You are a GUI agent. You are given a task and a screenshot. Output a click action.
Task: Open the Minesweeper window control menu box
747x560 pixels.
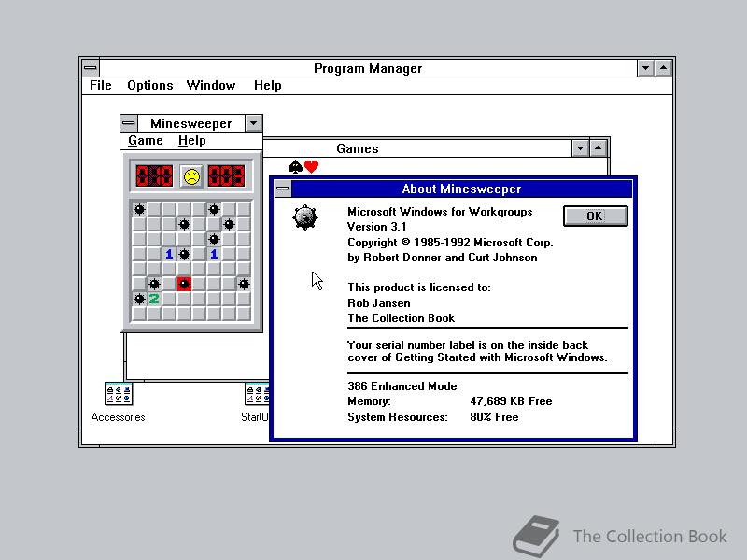[129, 123]
